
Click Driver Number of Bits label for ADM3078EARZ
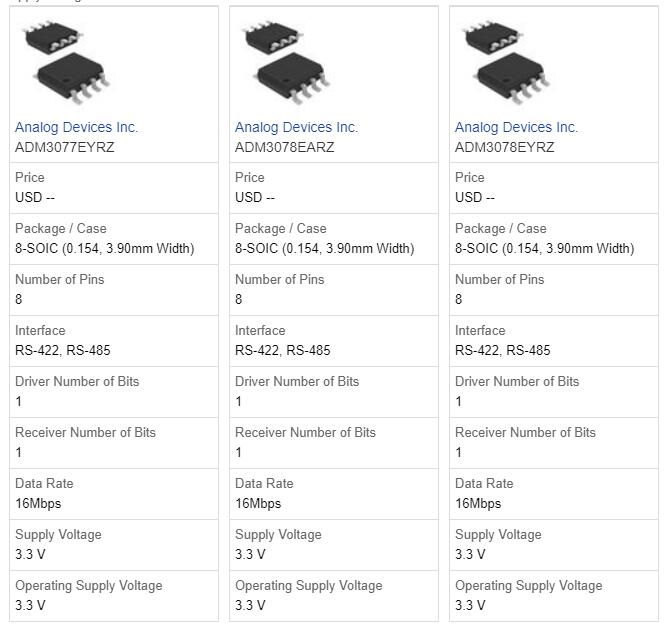pyautogui.click(x=297, y=381)
